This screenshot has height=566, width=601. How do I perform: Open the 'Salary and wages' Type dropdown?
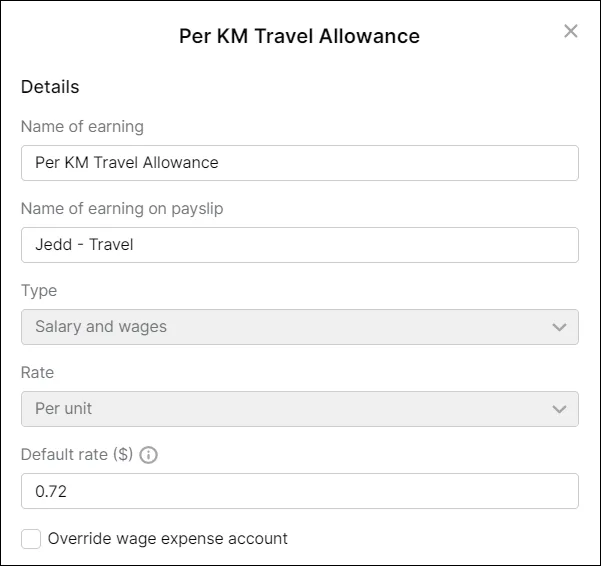[299, 327]
